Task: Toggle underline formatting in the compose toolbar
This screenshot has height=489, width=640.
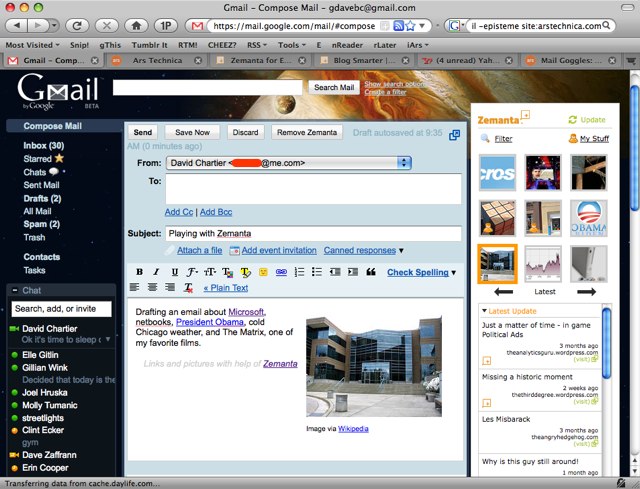Action: (x=174, y=272)
